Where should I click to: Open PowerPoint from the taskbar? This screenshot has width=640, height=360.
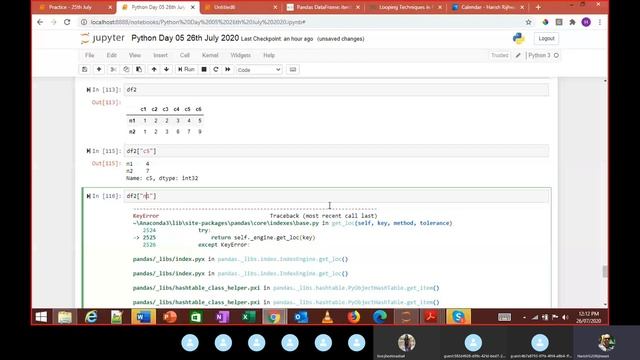pos(170,317)
